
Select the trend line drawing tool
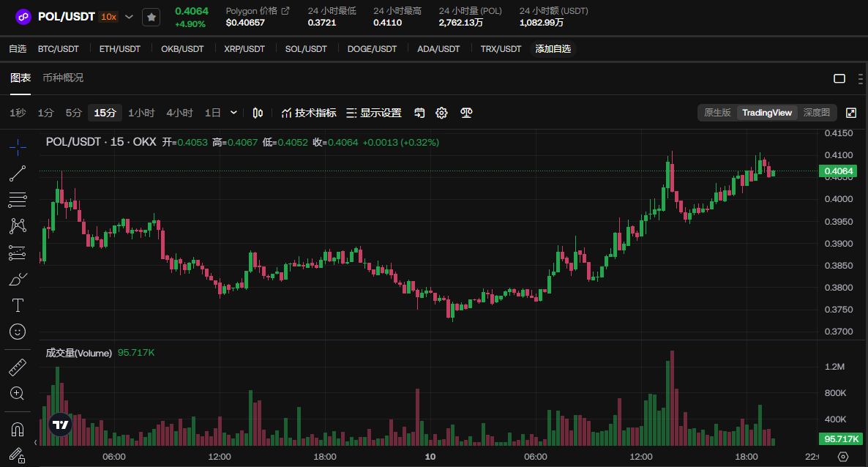[17, 173]
